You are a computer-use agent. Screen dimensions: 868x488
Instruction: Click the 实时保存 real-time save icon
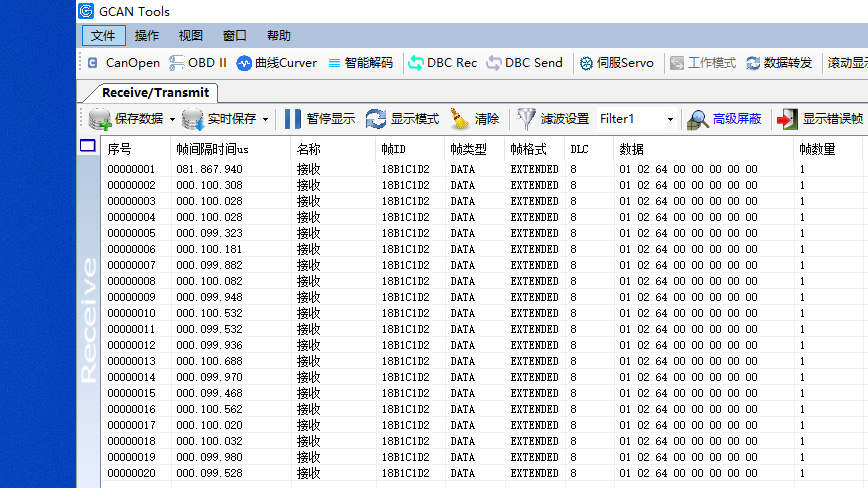pos(193,119)
